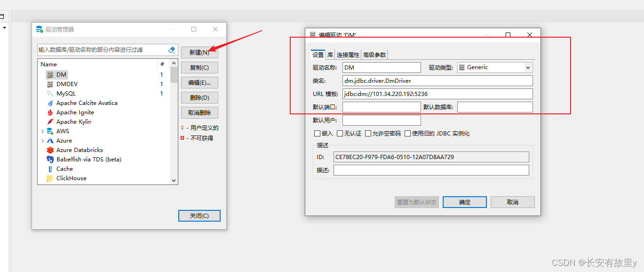
Task: Toggle the 无认证 checkbox
Action: [340, 134]
